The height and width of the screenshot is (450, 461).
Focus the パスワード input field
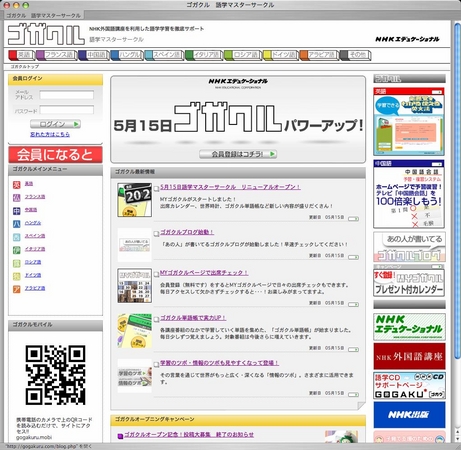(67, 110)
